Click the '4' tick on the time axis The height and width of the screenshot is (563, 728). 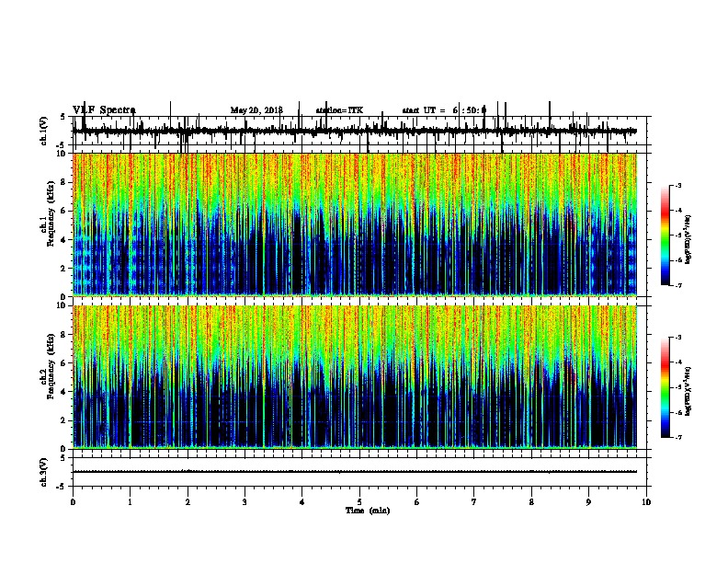301,502
